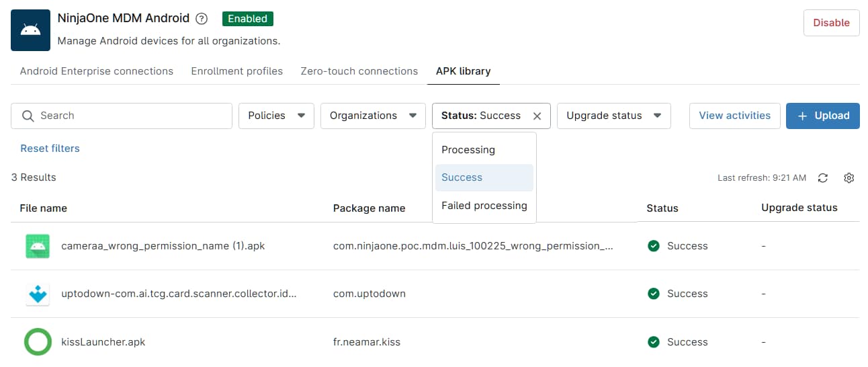868x367 pixels.
Task: Click package name fr.neamar.kiss
Action: (367, 342)
